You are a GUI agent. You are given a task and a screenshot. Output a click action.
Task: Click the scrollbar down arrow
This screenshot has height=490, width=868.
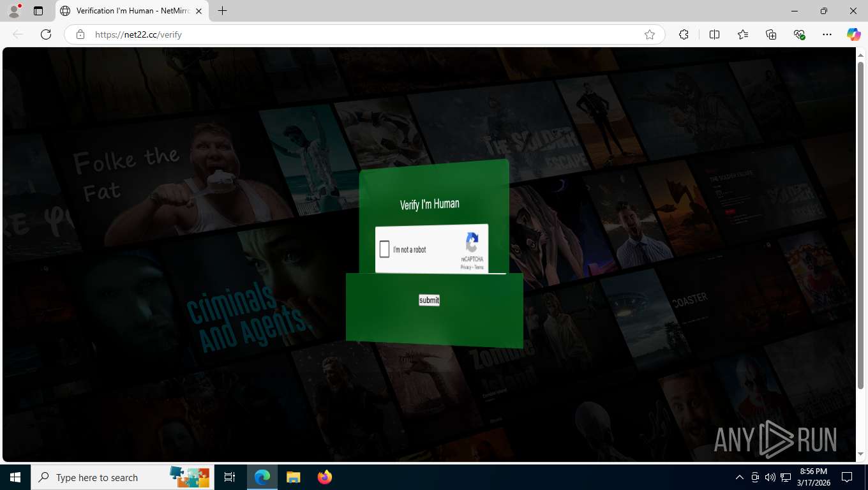click(860, 454)
